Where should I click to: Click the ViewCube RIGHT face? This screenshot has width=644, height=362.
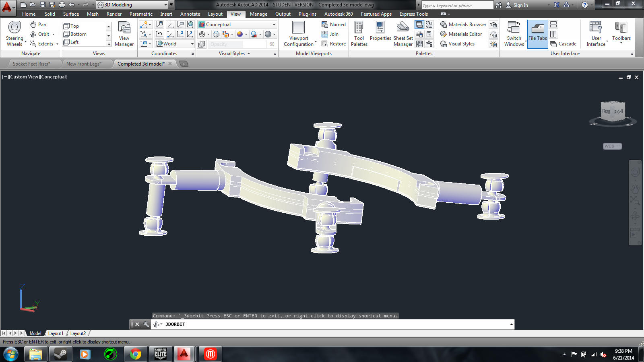(619, 111)
